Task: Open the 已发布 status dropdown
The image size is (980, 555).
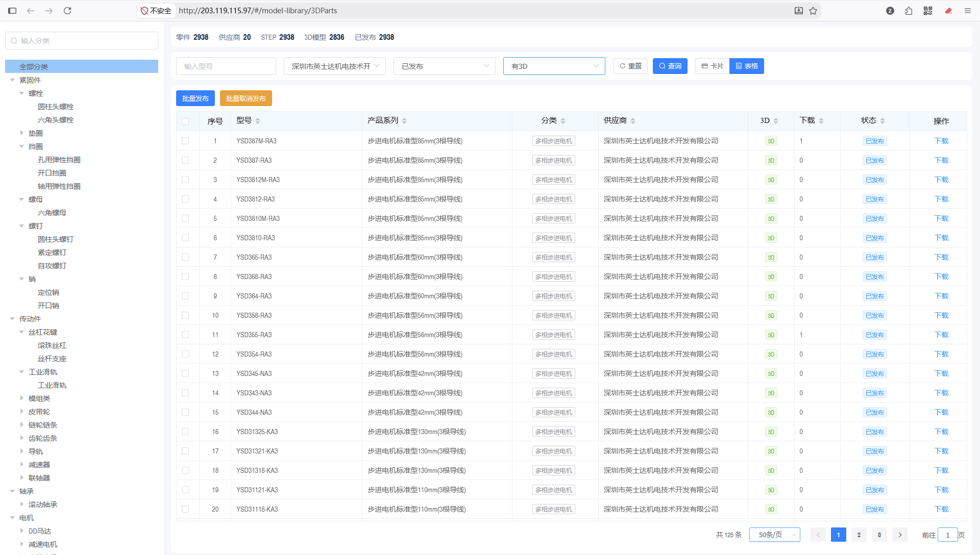Action: pyautogui.click(x=445, y=66)
